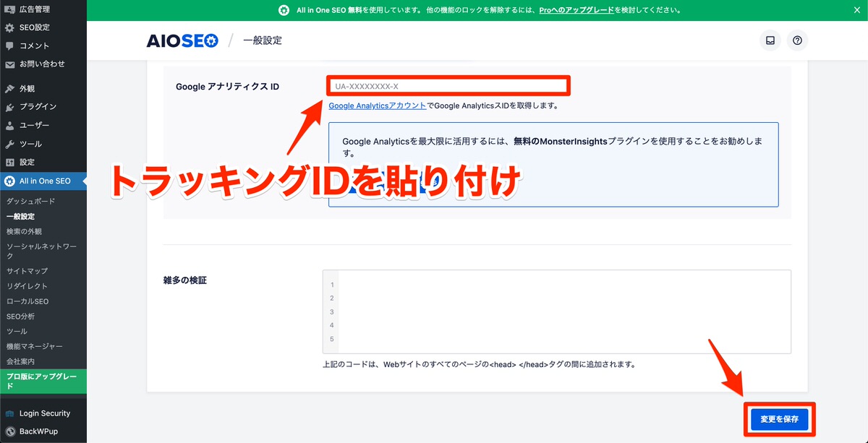Navigate to ローカルSEO
The height and width of the screenshot is (443, 868).
[x=27, y=301]
